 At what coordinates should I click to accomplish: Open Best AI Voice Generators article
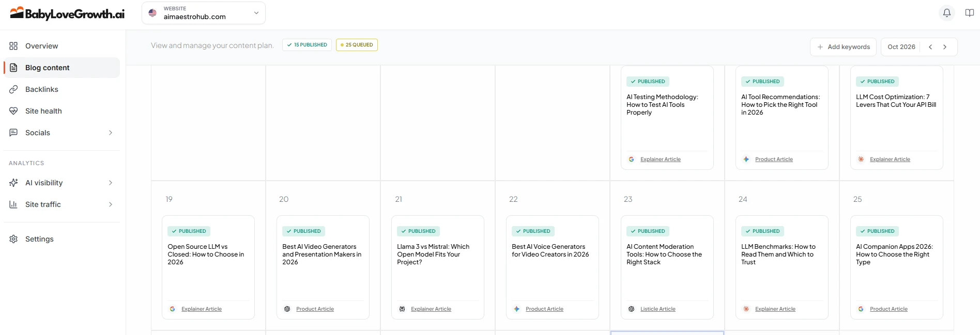click(x=552, y=267)
